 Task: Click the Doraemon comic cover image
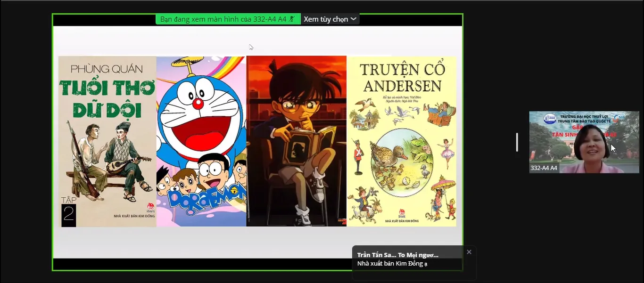point(201,141)
